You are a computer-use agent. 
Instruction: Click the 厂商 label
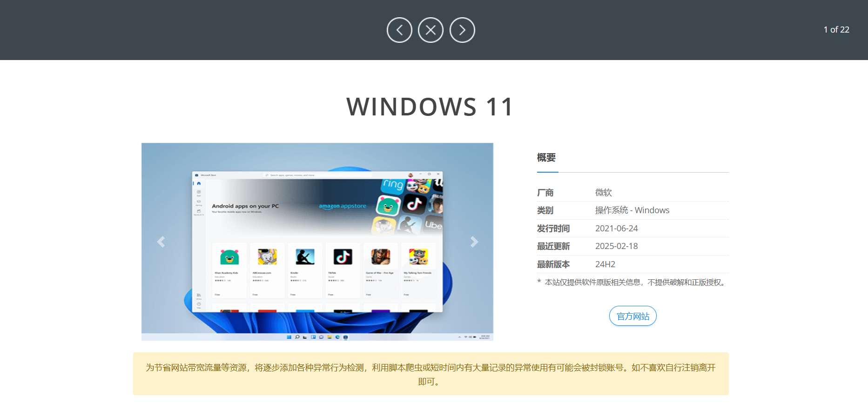pos(545,193)
